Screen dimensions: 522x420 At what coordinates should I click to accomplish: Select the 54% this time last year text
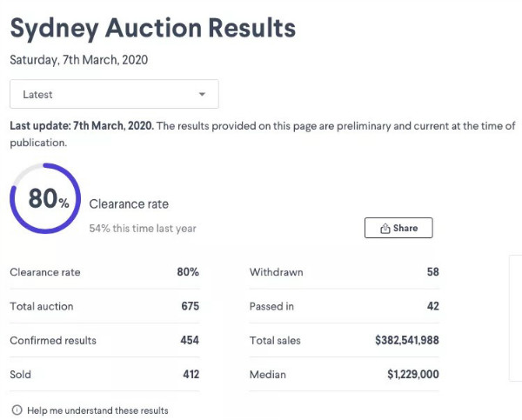tap(143, 229)
